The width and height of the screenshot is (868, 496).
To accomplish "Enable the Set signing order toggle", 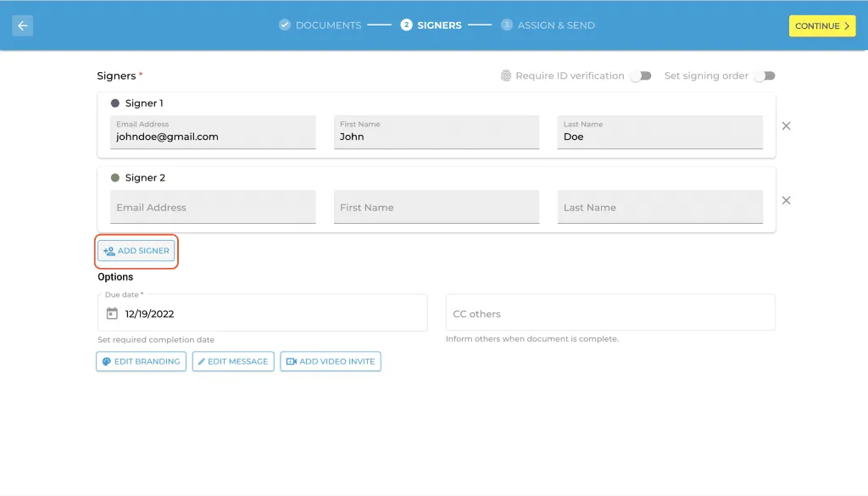I will pos(764,75).
